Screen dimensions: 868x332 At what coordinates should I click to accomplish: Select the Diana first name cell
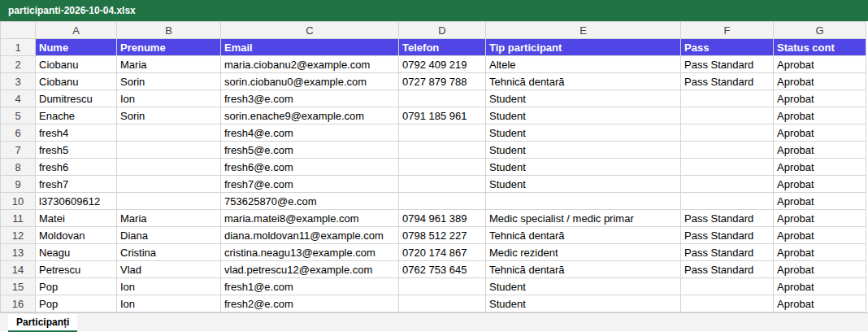click(168, 236)
